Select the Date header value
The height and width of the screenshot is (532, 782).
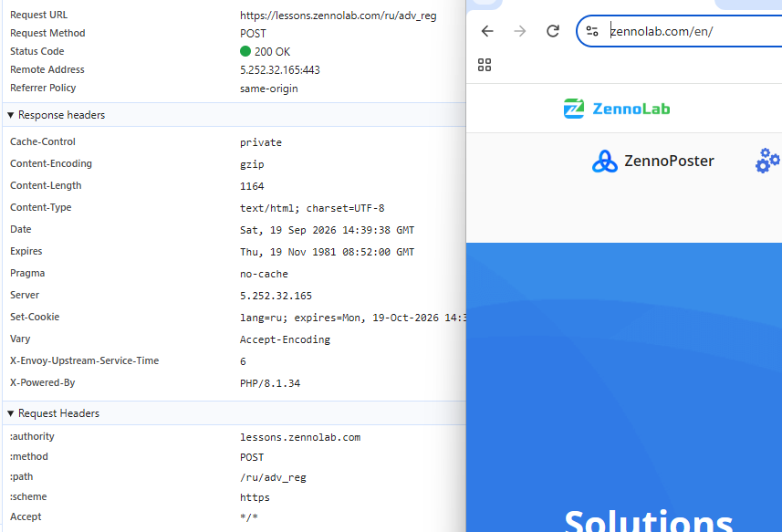(328, 230)
